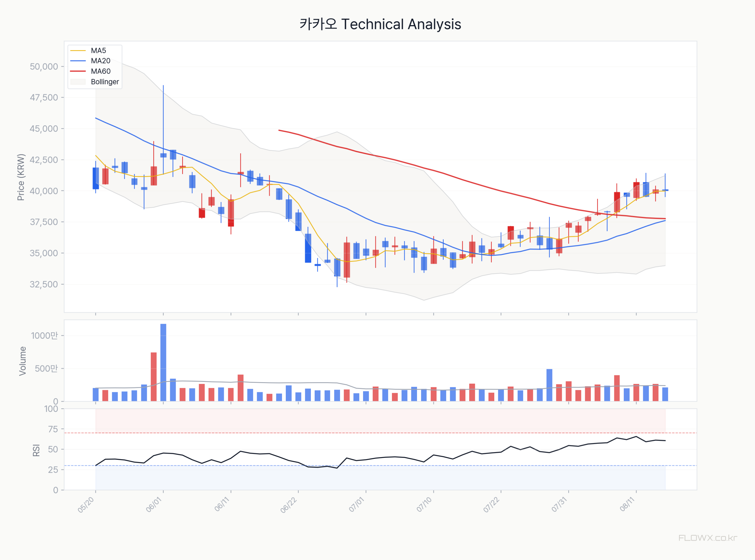The height and width of the screenshot is (560, 755).
Task: Click the 25 label on RSI axis
Action: pyautogui.click(x=53, y=470)
